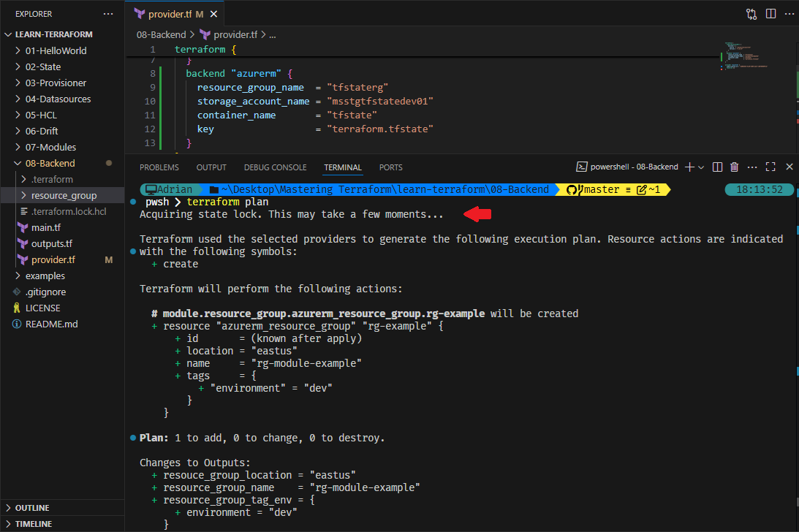Click the powershell - 08-Backend terminal label
799x532 pixels.
[x=627, y=167]
